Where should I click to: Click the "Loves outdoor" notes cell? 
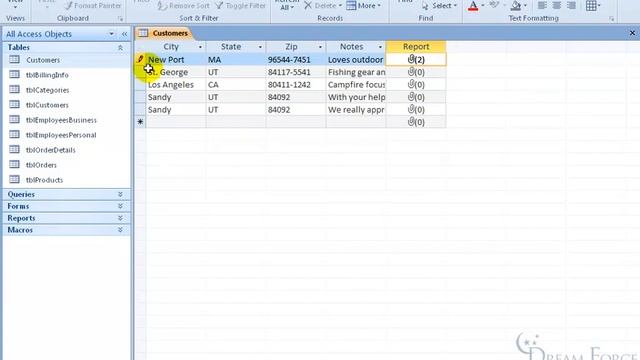click(356, 60)
